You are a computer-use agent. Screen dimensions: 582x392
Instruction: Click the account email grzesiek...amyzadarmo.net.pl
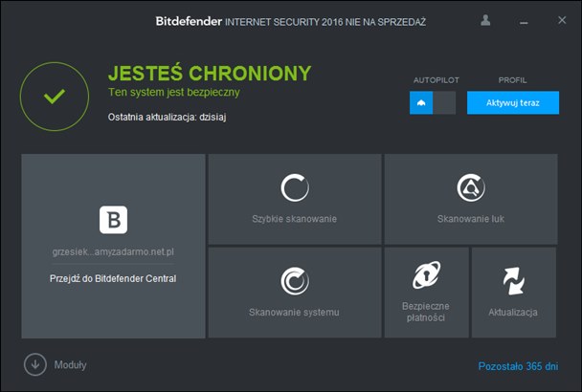(x=113, y=252)
